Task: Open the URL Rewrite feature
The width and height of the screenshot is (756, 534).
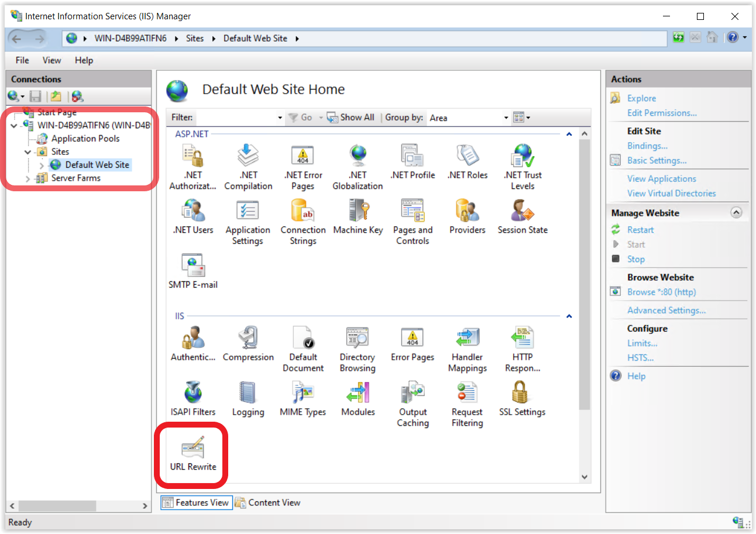Action: 193,454
